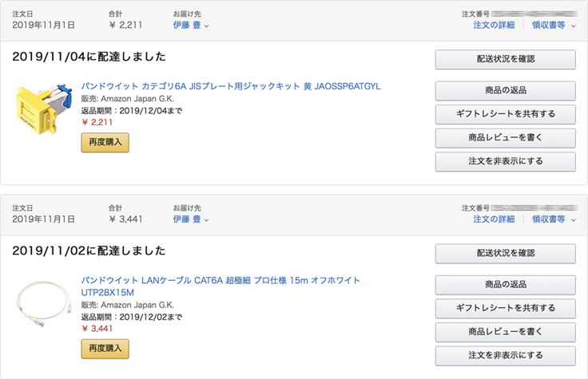Open 領収書等 dropdown in second order
Viewport: 588px width, 379px height.
[554, 219]
